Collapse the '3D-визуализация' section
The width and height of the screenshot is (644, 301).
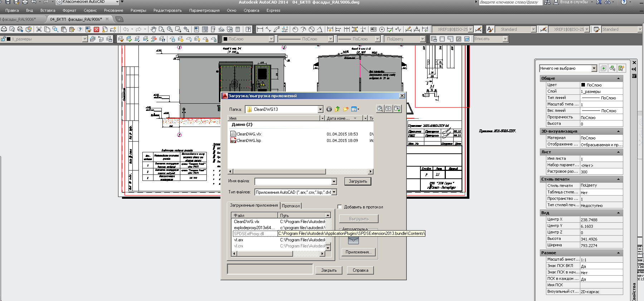[x=618, y=131]
